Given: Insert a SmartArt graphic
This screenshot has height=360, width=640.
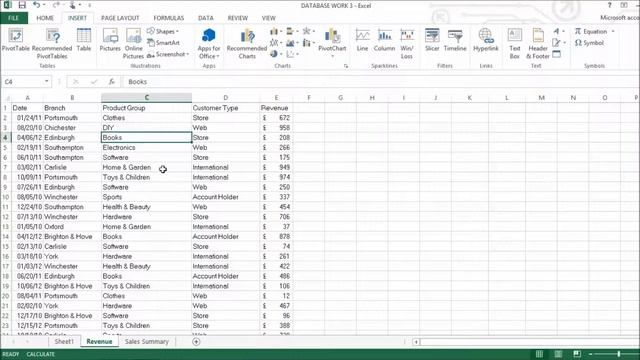Looking at the screenshot, I should tap(163, 42).
